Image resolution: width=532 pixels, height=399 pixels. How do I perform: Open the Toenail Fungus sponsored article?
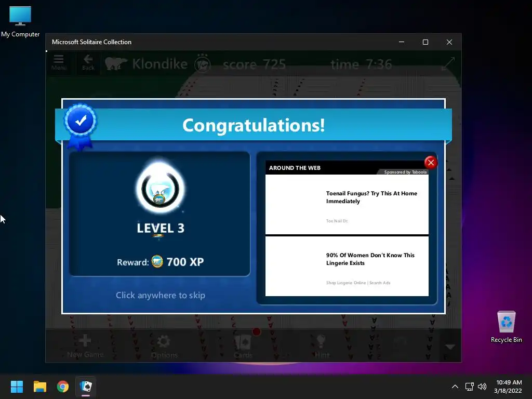coord(347,204)
